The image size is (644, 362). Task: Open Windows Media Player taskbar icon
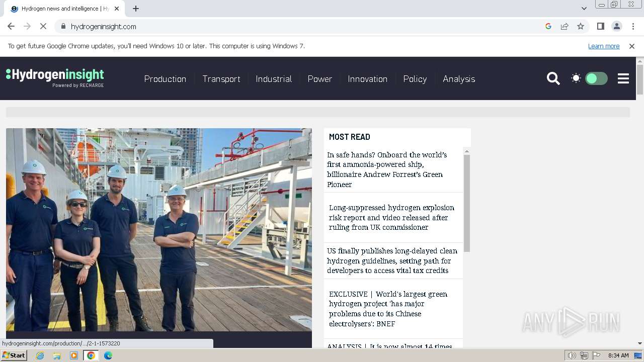coord(74,355)
